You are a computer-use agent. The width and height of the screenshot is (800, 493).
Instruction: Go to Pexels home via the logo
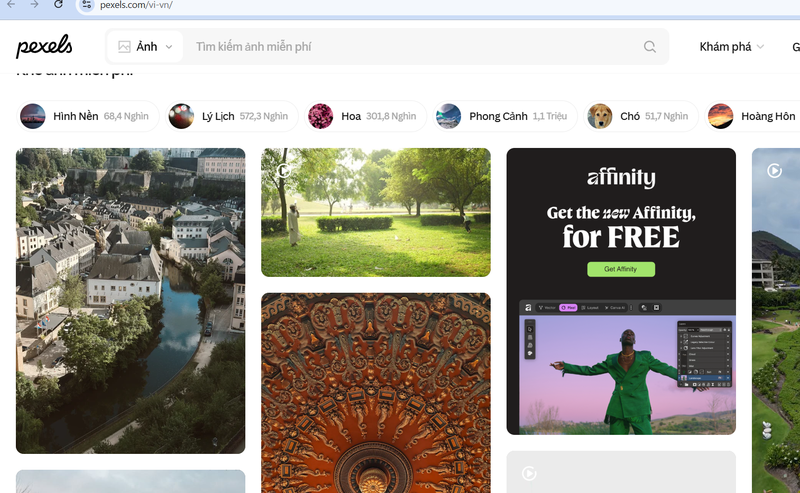coord(44,46)
